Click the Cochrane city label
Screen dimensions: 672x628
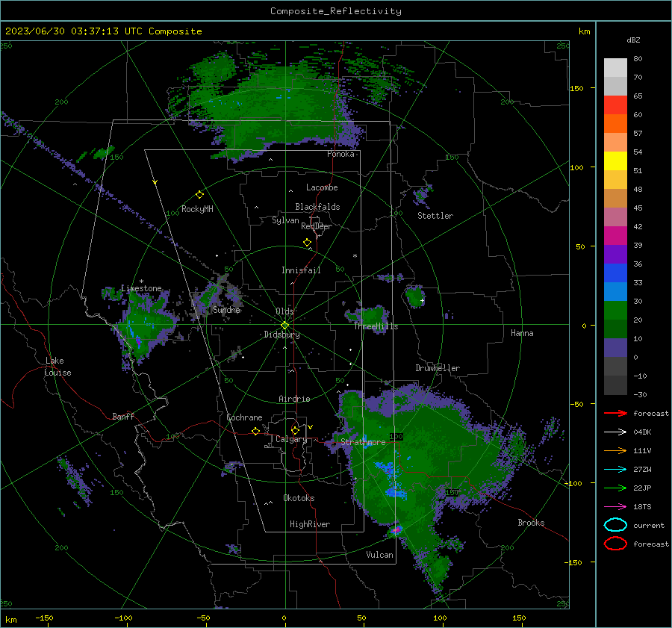(244, 417)
